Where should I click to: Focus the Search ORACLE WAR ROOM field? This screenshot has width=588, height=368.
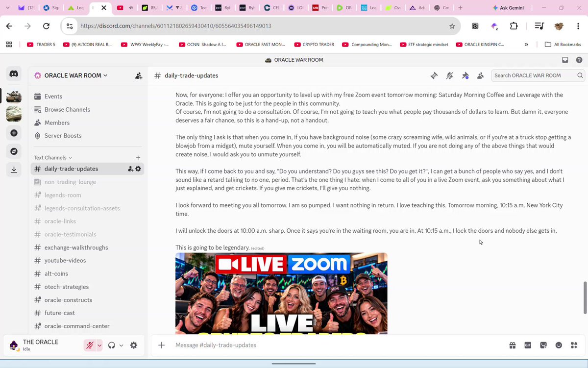click(538, 75)
